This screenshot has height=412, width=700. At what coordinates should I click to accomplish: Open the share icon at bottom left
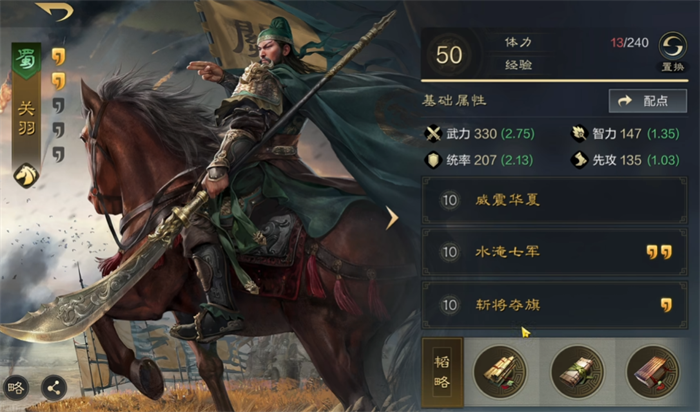coord(54,387)
